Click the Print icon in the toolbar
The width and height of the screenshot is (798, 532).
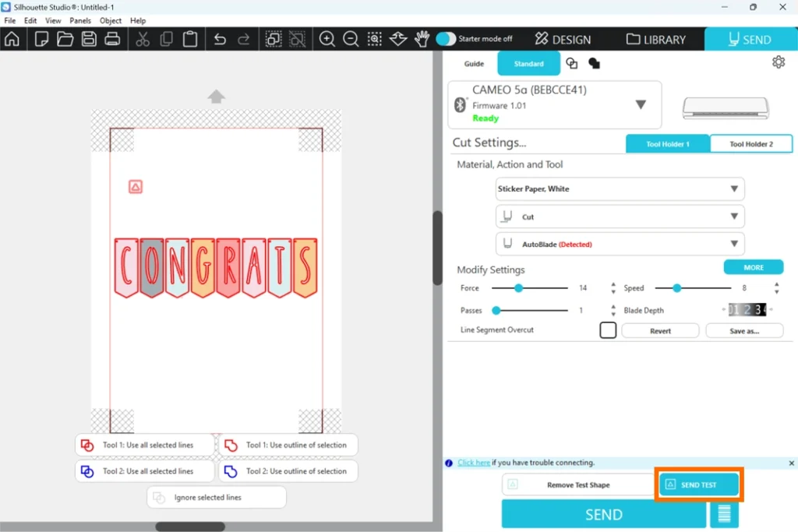click(x=112, y=39)
